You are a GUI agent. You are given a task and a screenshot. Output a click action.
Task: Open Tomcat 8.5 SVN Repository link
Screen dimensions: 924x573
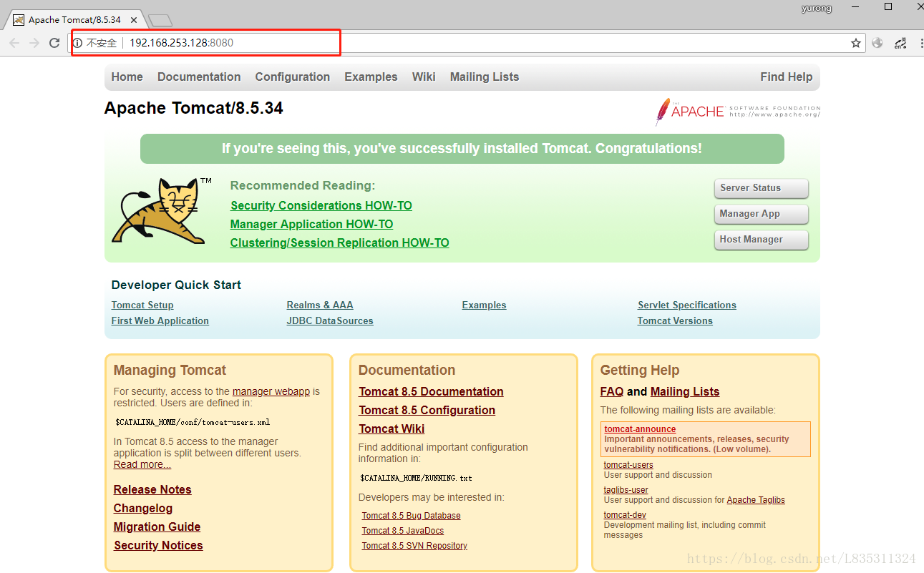(x=414, y=546)
